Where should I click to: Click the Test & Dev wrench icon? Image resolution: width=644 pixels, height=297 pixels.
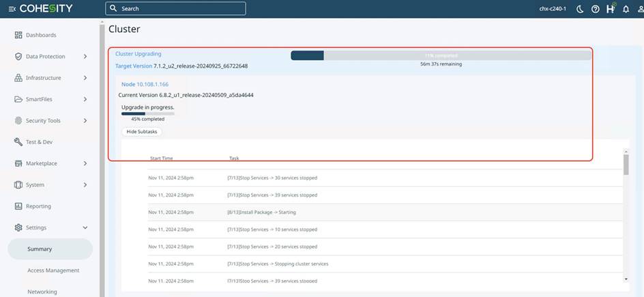[18, 142]
